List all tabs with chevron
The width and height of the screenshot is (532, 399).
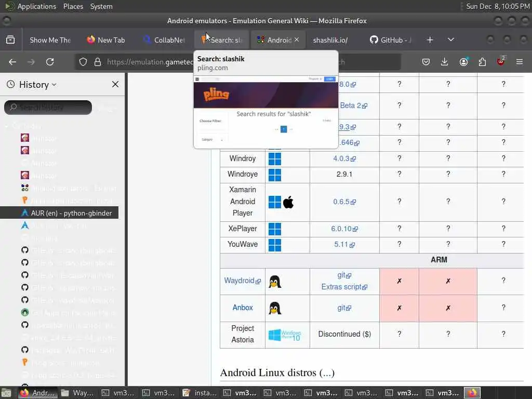[x=451, y=39]
